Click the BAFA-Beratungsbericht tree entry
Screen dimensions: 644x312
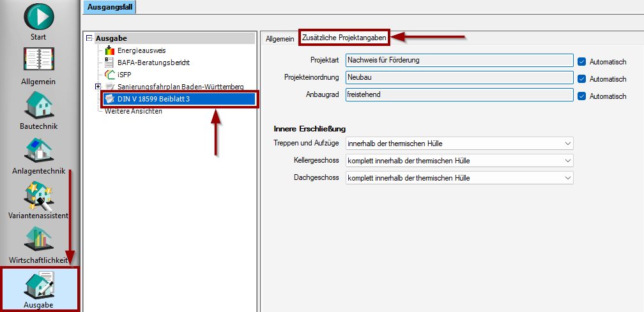point(153,63)
